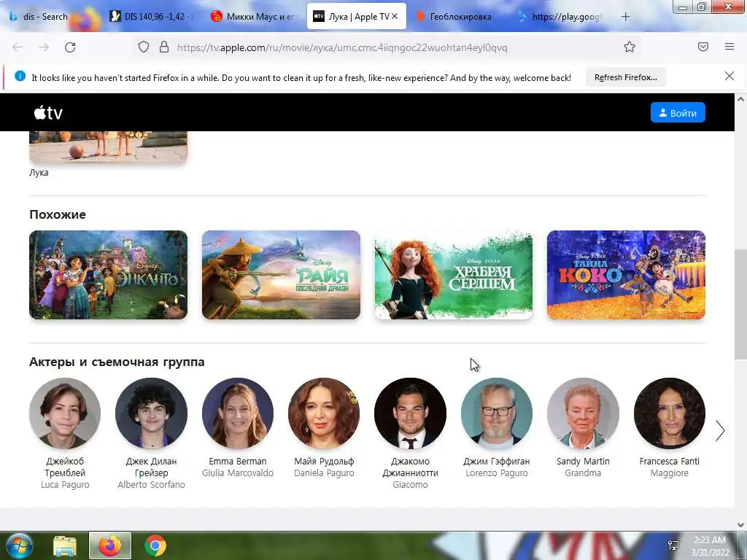The image size is (747, 560).
Task: Open Майя Рудольф cast photo
Action: [324, 413]
